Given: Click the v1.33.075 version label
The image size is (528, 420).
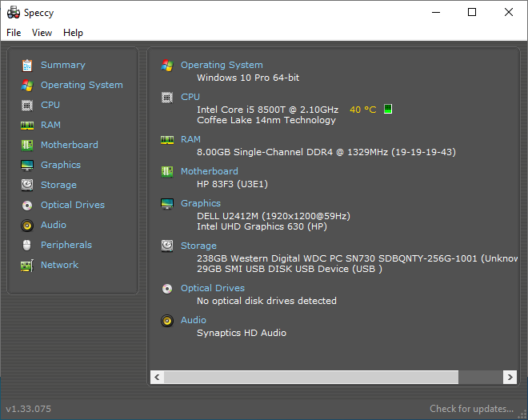Looking at the screenshot, I should point(29,409).
